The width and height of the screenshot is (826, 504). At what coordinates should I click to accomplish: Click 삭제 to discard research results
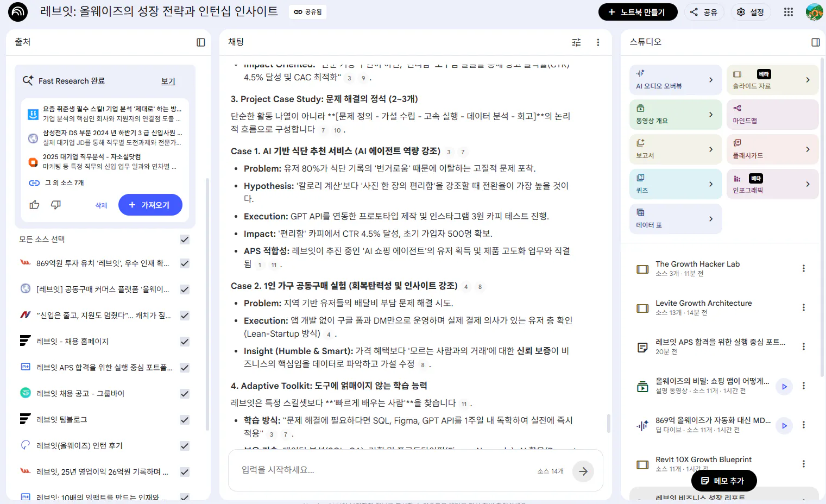tap(102, 205)
